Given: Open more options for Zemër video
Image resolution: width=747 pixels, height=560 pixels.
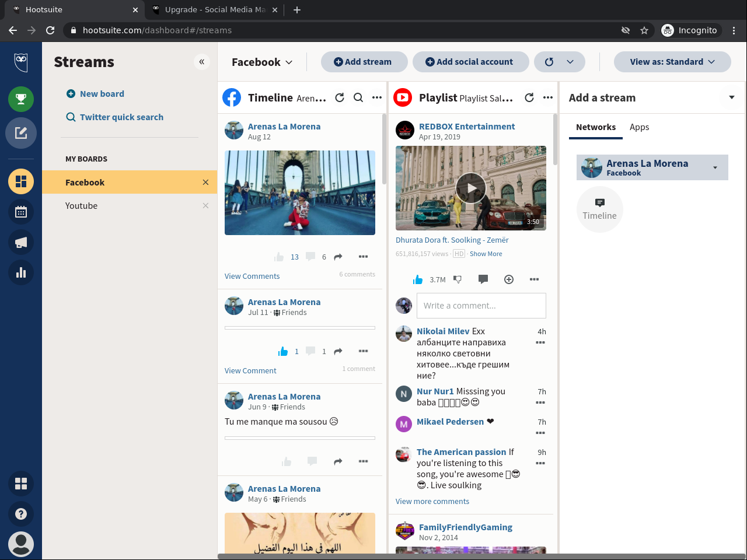Looking at the screenshot, I should 534,279.
